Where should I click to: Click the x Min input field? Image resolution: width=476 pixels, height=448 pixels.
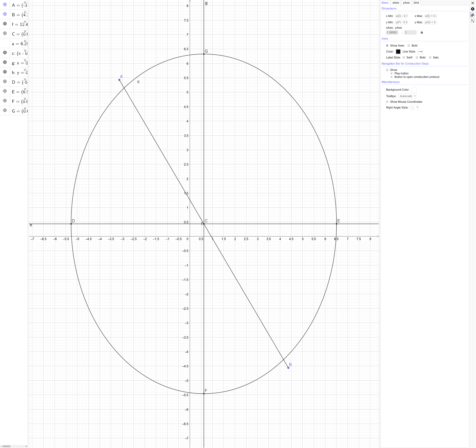pos(401,16)
